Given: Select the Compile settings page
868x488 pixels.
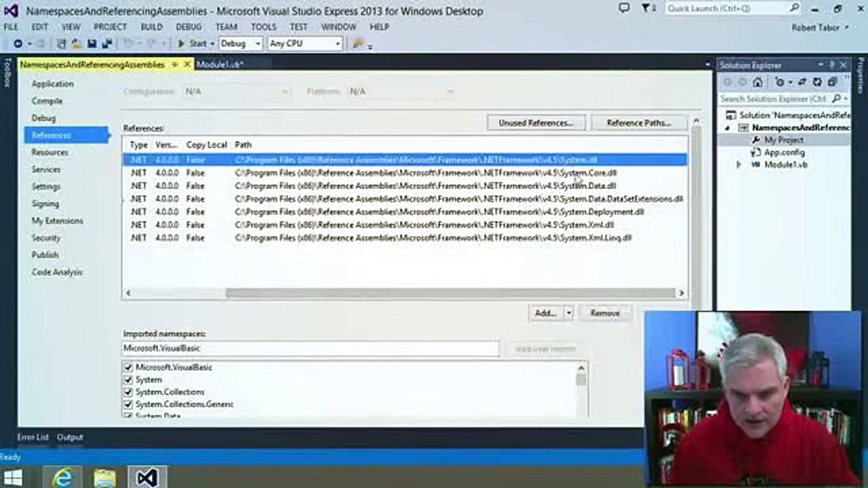Looking at the screenshot, I should point(47,101).
